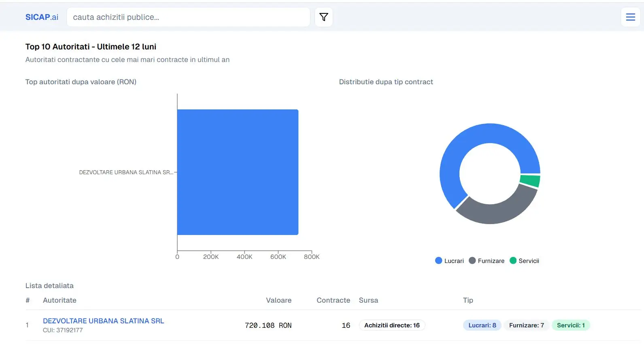Focus the 'cauta achizitii publice' search field
Image resolution: width=644 pixels, height=344 pixels.
tap(188, 17)
